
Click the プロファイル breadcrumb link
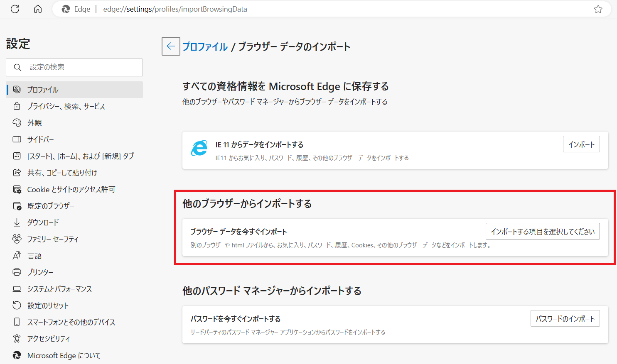(x=205, y=46)
